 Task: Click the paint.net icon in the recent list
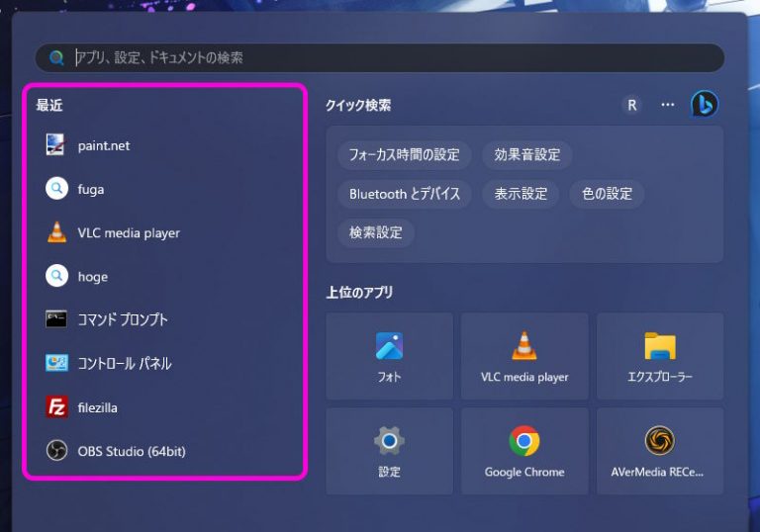click(x=55, y=144)
